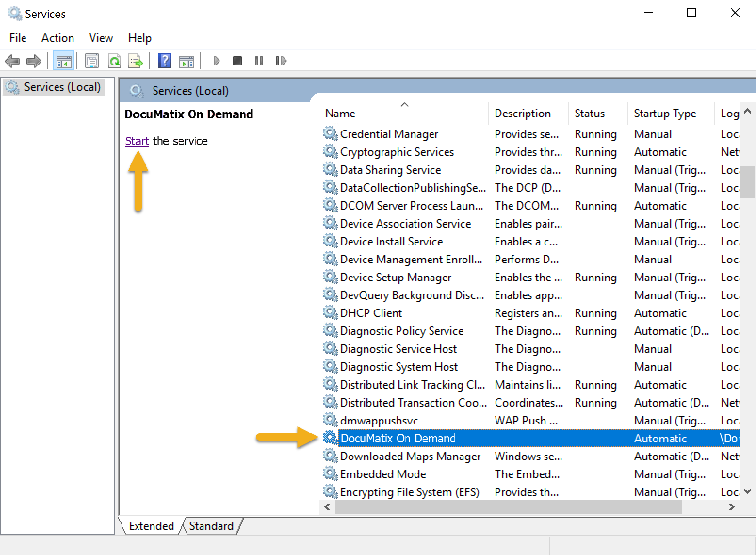Click gear icon of Cryptographic Services

[x=331, y=152]
